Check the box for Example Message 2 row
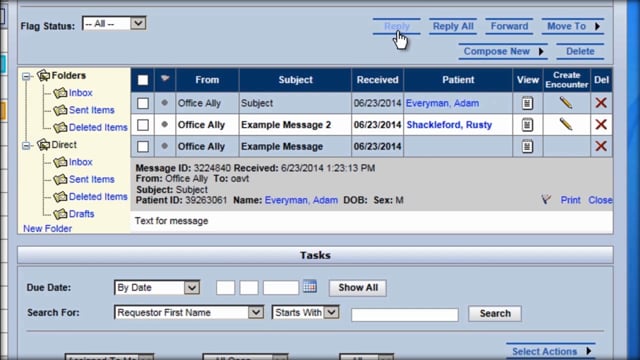 143,125
